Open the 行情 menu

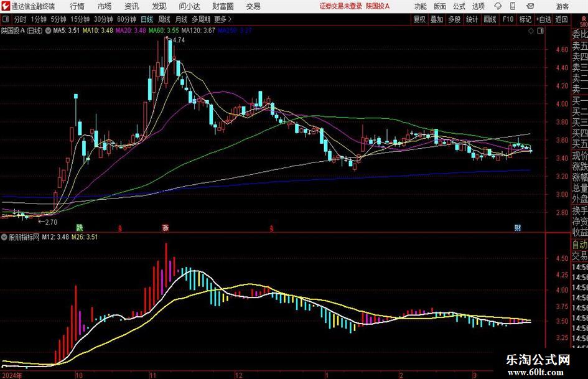77,6
